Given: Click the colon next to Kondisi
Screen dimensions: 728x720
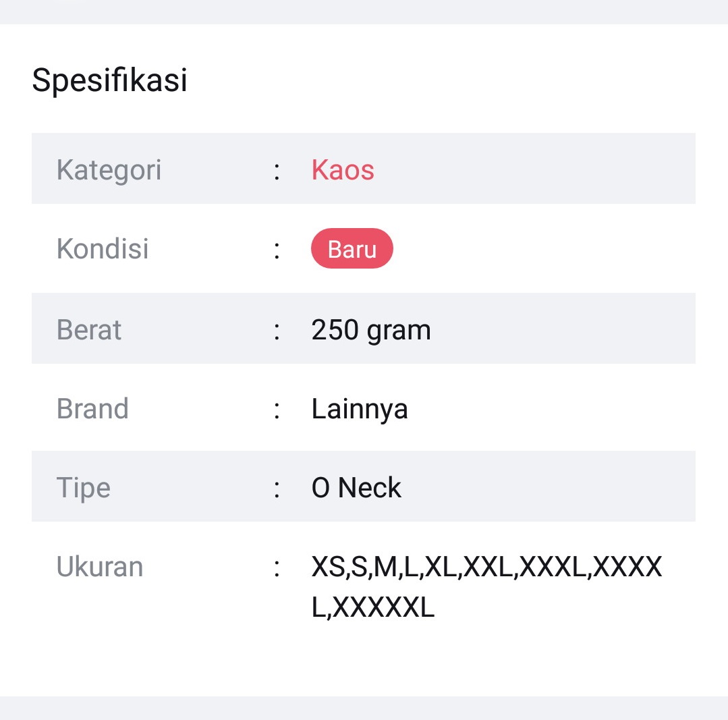Looking at the screenshot, I should click(x=277, y=250).
